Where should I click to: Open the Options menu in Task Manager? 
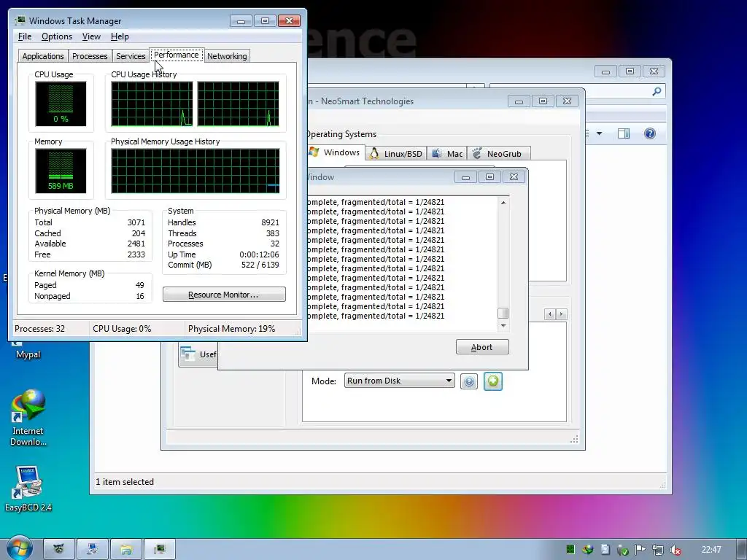[x=57, y=36]
